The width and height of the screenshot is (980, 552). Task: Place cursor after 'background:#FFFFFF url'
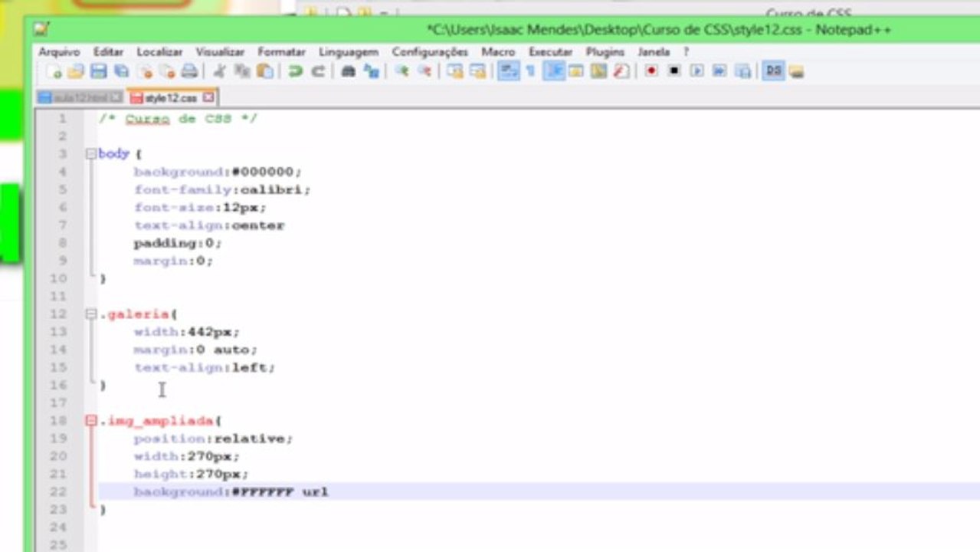point(329,492)
